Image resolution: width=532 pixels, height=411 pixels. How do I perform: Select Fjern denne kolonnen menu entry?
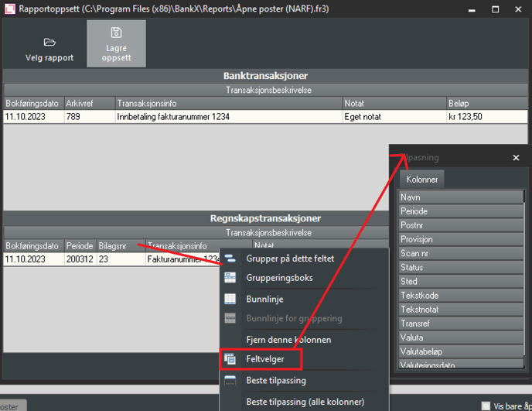(x=288, y=340)
